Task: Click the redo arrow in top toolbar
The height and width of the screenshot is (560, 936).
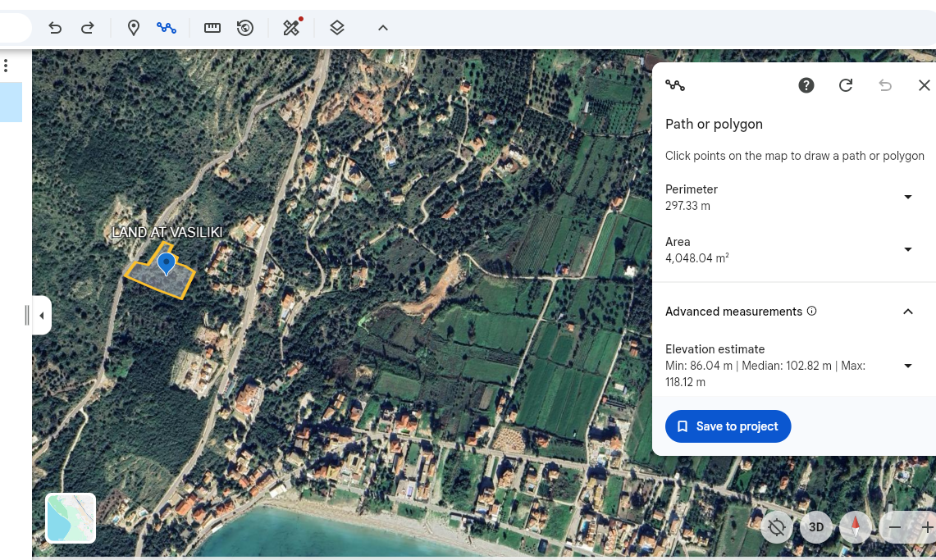Action: 87,28
